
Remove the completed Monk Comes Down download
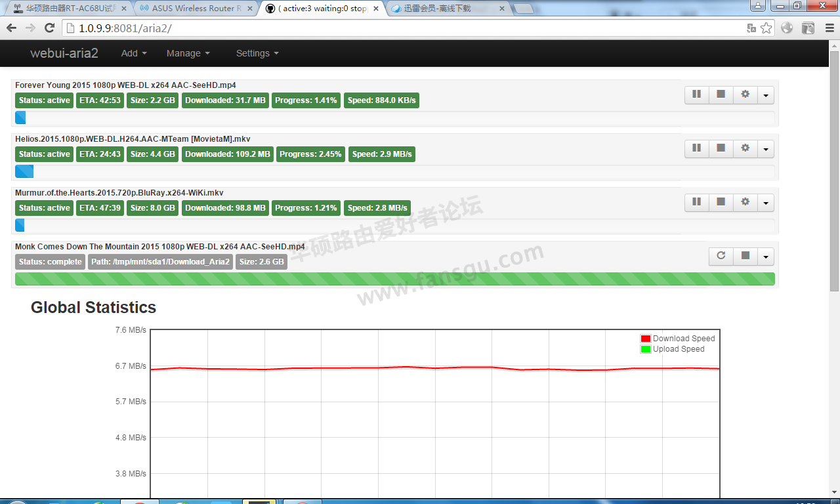(x=745, y=256)
